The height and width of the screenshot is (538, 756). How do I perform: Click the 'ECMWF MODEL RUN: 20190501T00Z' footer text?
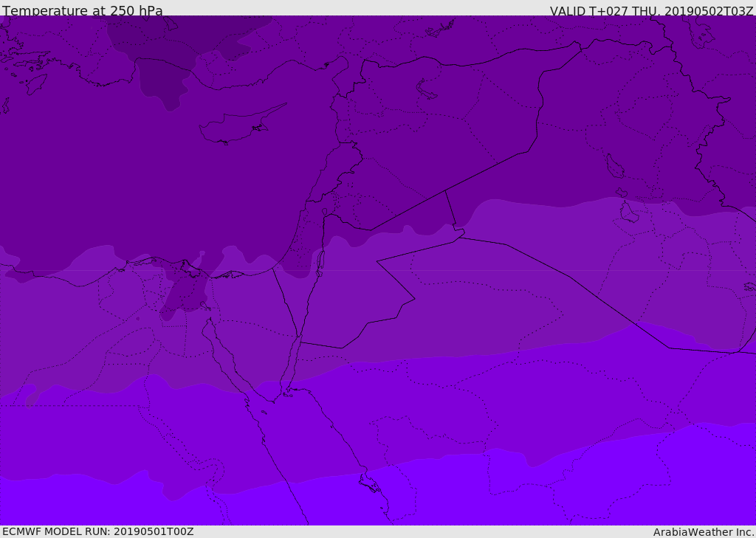(x=98, y=531)
